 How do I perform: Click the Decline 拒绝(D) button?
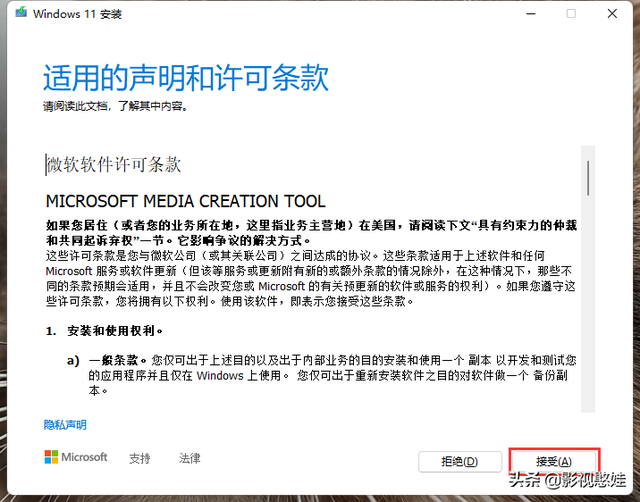460,462
